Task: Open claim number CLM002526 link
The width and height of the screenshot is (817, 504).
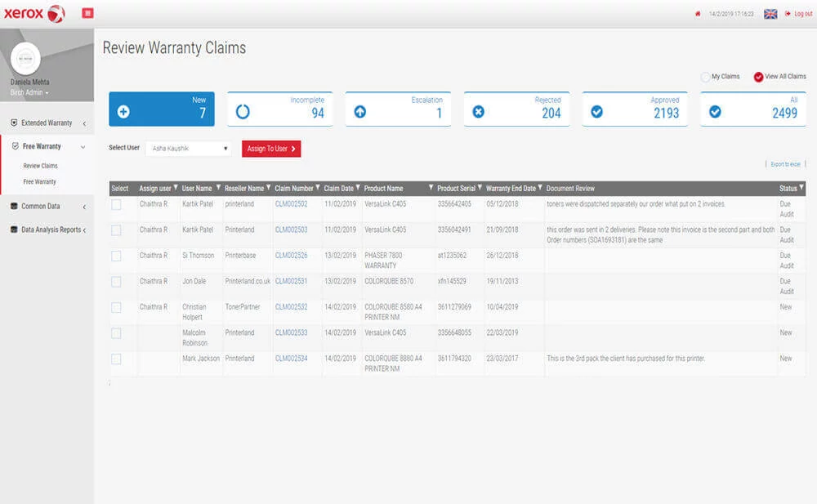Action: pos(292,256)
